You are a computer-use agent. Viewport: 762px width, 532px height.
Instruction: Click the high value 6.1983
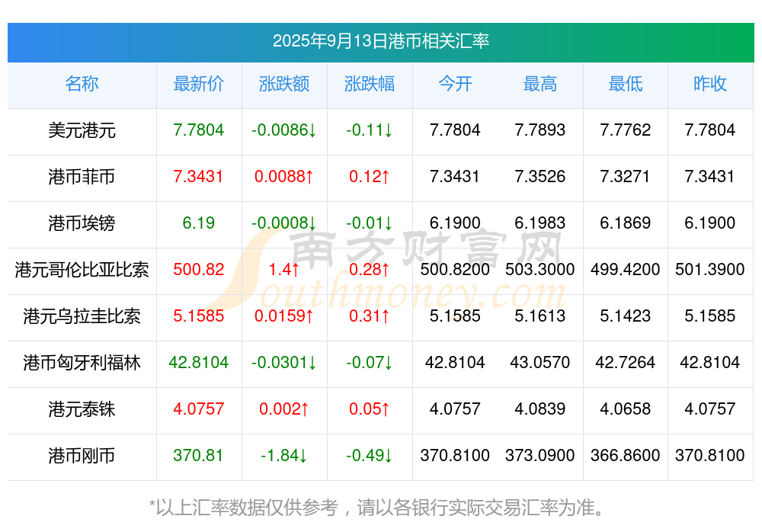point(540,223)
